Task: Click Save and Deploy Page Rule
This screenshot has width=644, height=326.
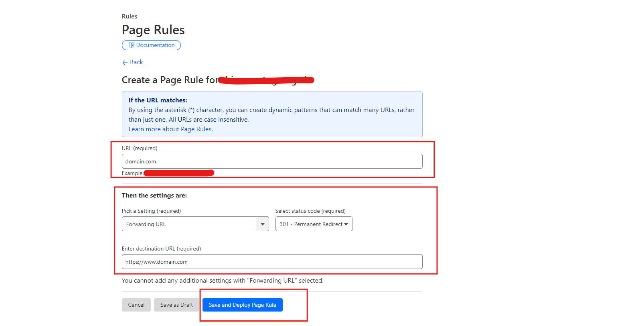Action: [x=242, y=305]
